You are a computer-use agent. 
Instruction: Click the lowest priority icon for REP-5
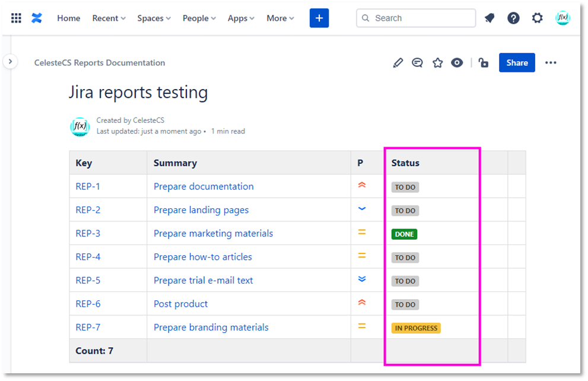362,279
